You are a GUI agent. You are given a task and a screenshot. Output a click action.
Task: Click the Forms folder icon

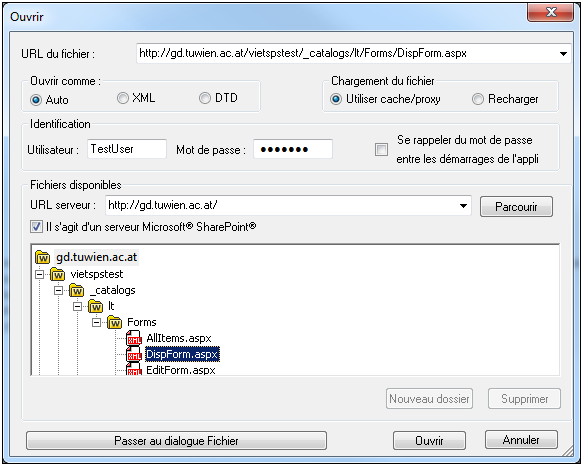[x=115, y=322]
